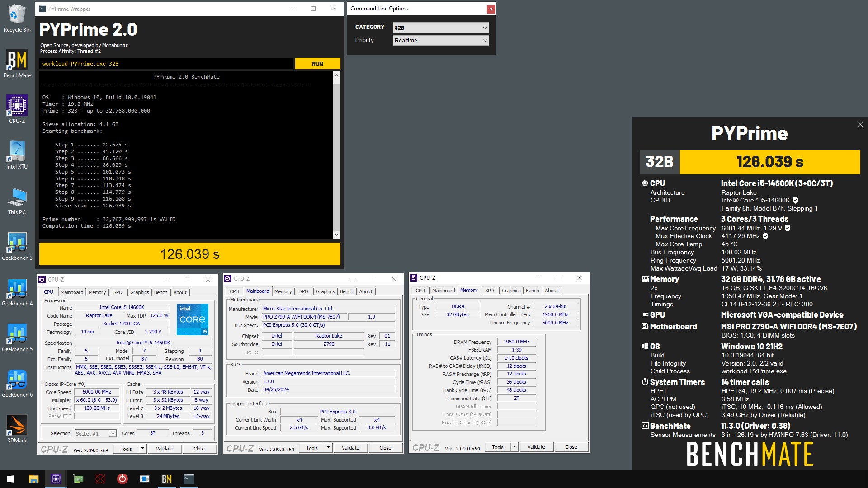Screen dimensions: 868x488
Task: Click Validate in the right CPU-Z window
Action: (x=536, y=447)
